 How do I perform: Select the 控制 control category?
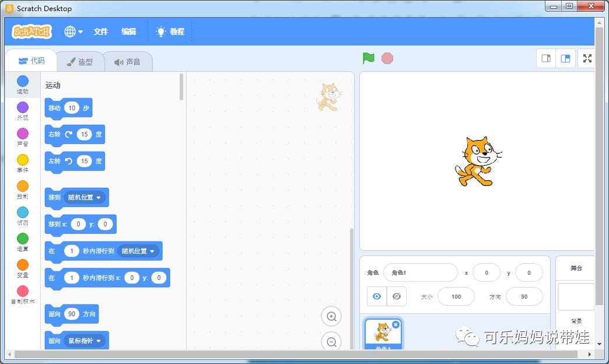pos(23,190)
